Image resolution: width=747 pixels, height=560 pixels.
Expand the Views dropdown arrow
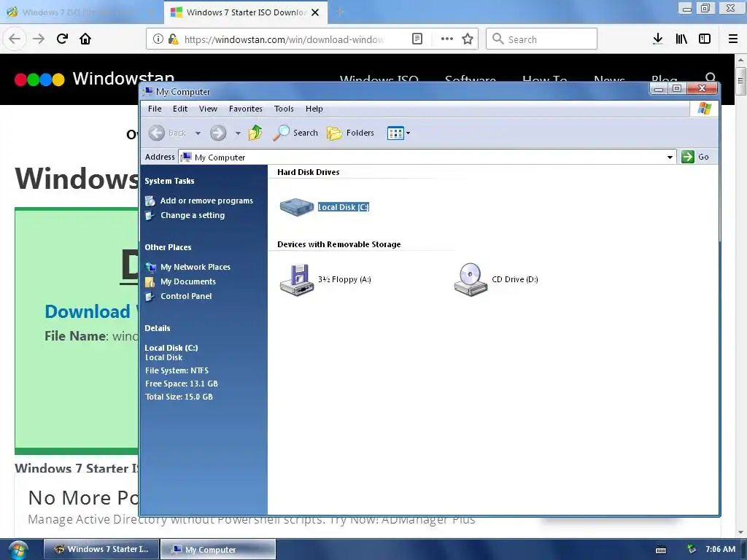[x=409, y=133]
